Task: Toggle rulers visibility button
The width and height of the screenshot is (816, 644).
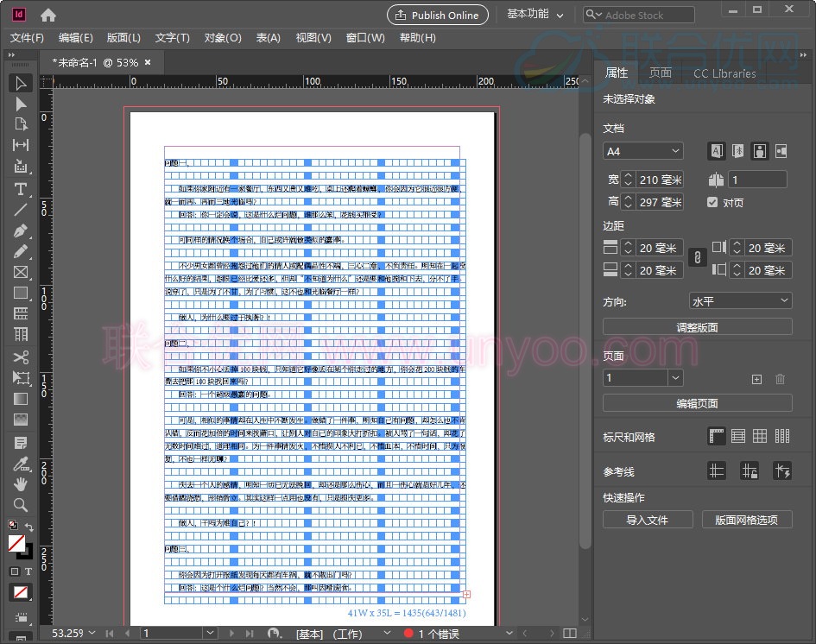Action: pyautogui.click(x=717, y=436)
